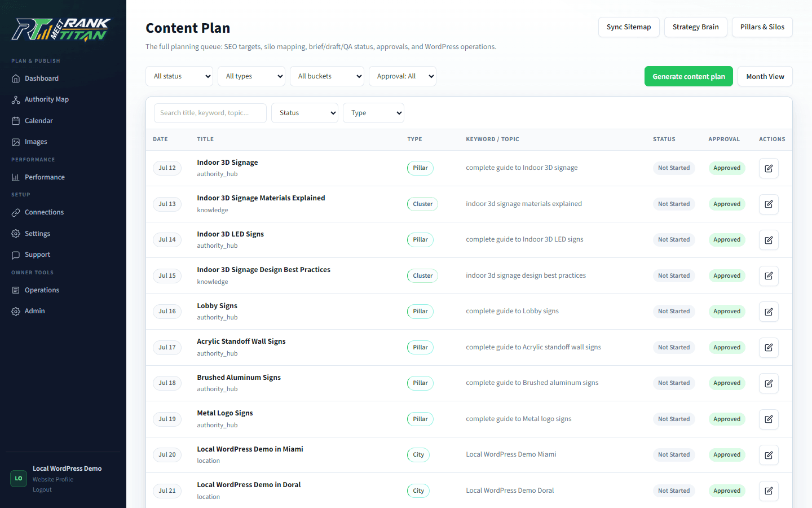
Task: Click Pillar tag on Lobby Signs row
Action: pyautogui.click(x=420, y=312)
